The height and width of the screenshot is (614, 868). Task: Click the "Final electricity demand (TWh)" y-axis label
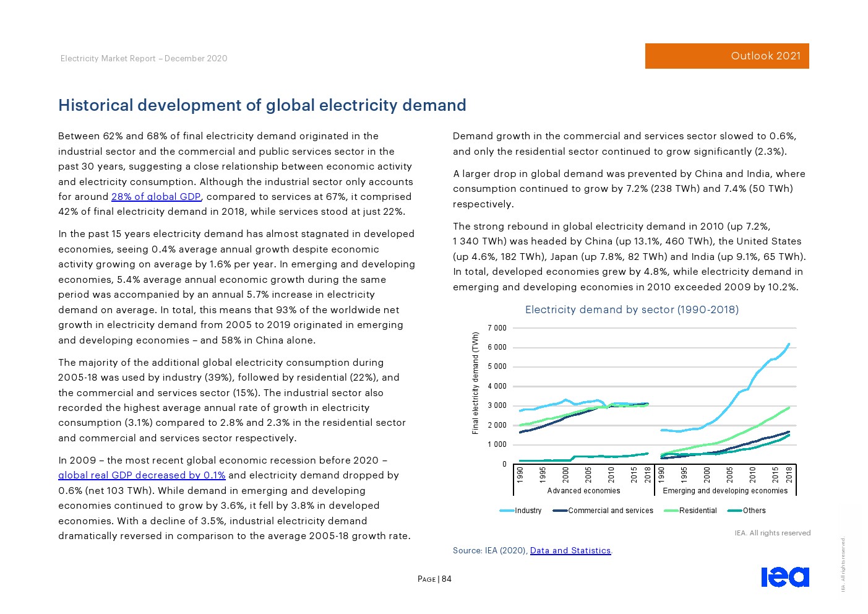pos(475,383)
